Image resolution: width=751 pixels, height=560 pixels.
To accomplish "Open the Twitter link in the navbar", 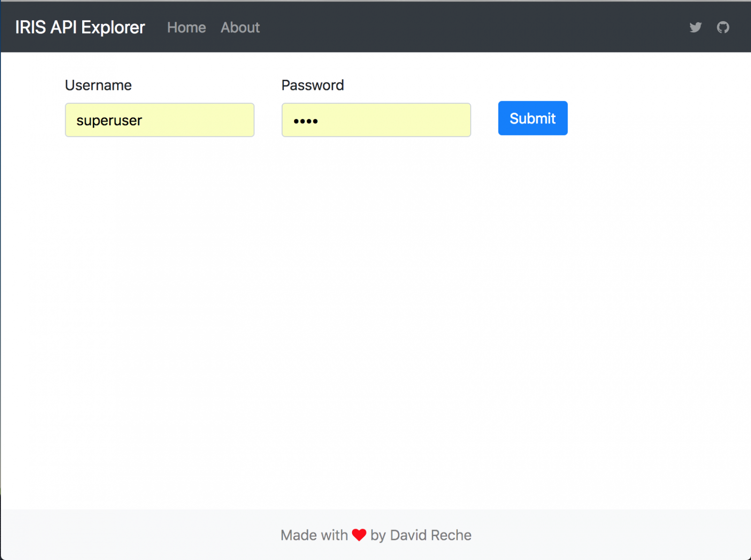I will [x=695, y=27].
